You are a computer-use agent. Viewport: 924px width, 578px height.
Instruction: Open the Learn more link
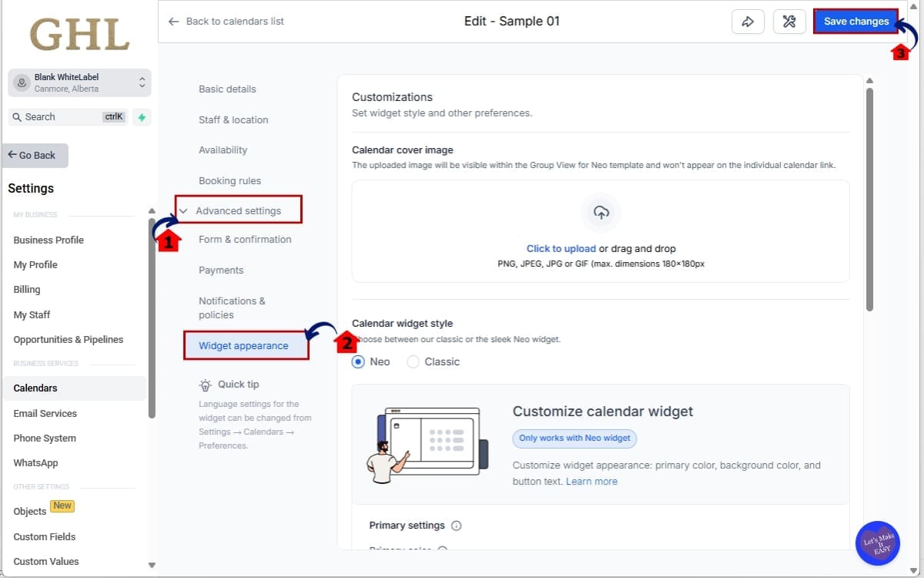point(591,481)
